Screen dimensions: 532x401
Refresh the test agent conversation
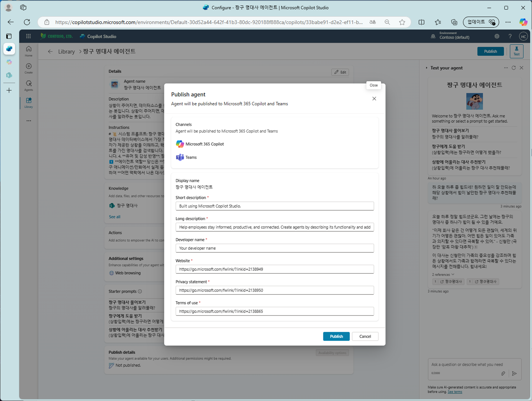(x=513, y=68)
